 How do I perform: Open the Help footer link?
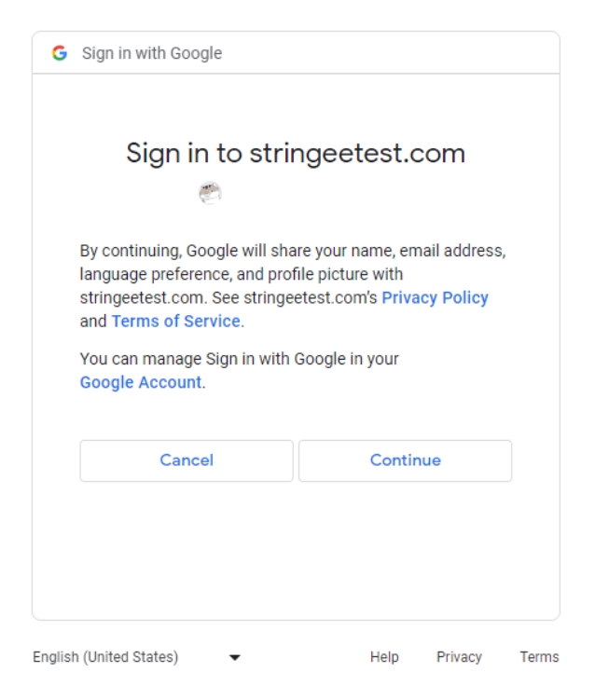[x=384, y=657]
